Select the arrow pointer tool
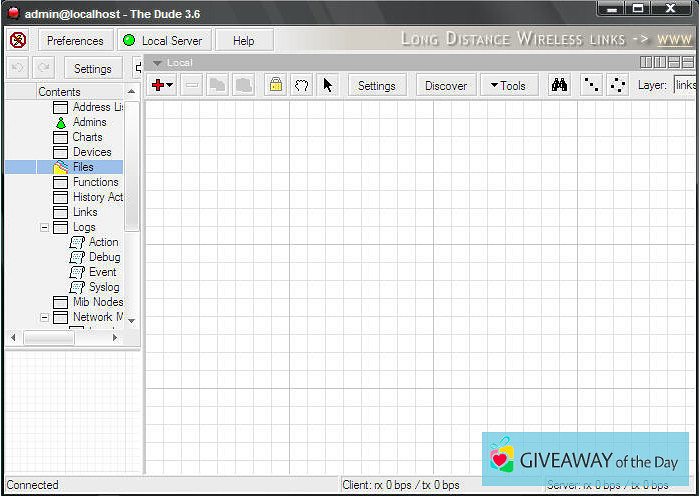 328,85
